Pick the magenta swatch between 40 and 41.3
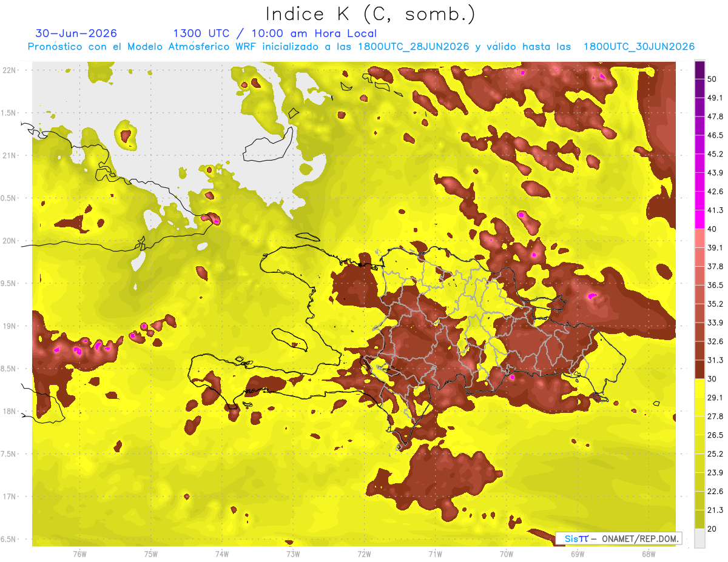 pos(699,219)
